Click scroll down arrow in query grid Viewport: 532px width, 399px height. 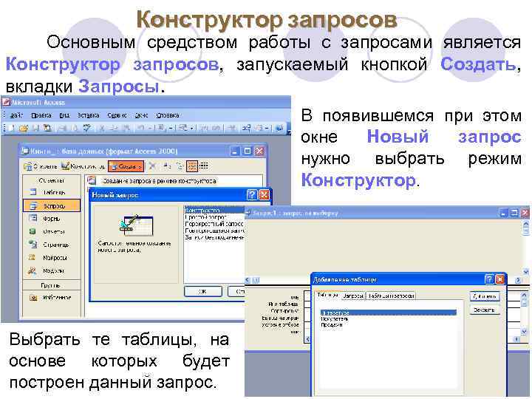(x=524, y=332)
